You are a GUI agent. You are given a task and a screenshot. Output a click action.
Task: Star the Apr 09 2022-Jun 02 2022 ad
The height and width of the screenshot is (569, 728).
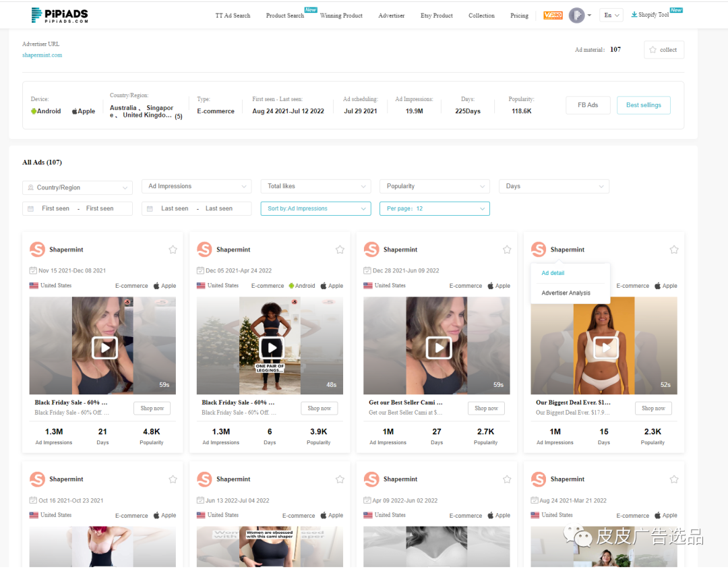click(x=507, y=479)
